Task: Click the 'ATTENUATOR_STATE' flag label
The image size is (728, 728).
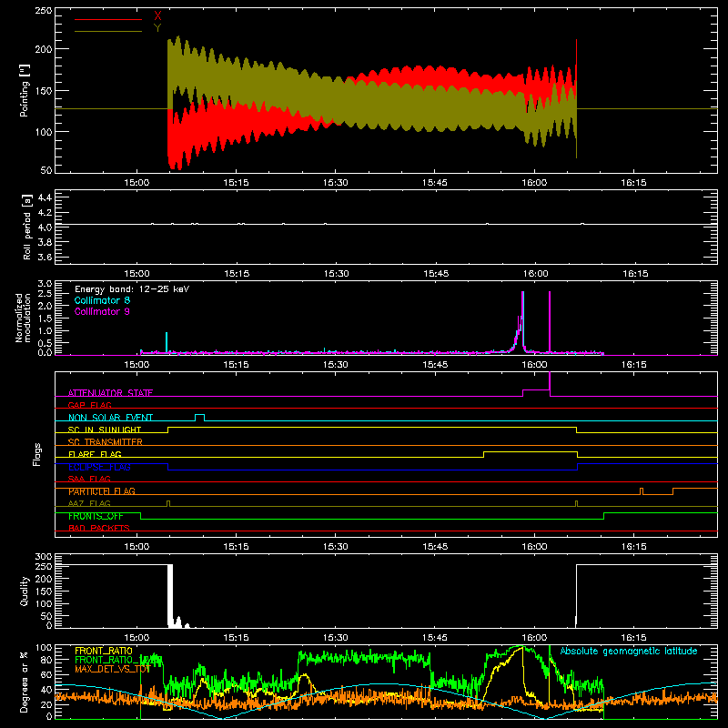Action: pos(110,393)
